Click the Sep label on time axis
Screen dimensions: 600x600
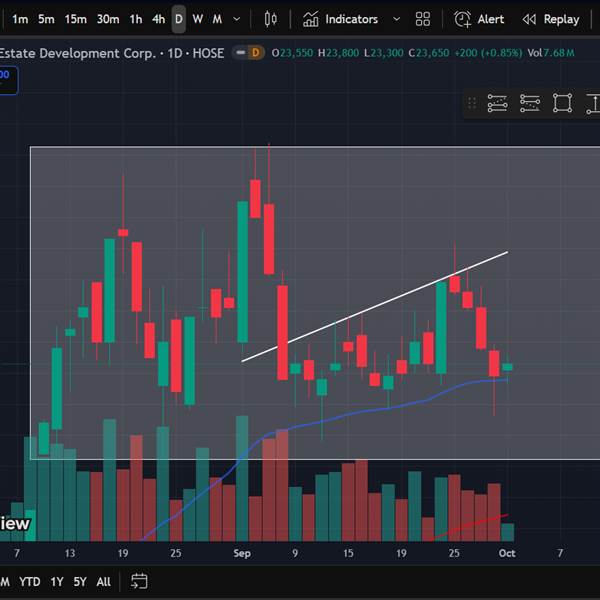point(242,553)
